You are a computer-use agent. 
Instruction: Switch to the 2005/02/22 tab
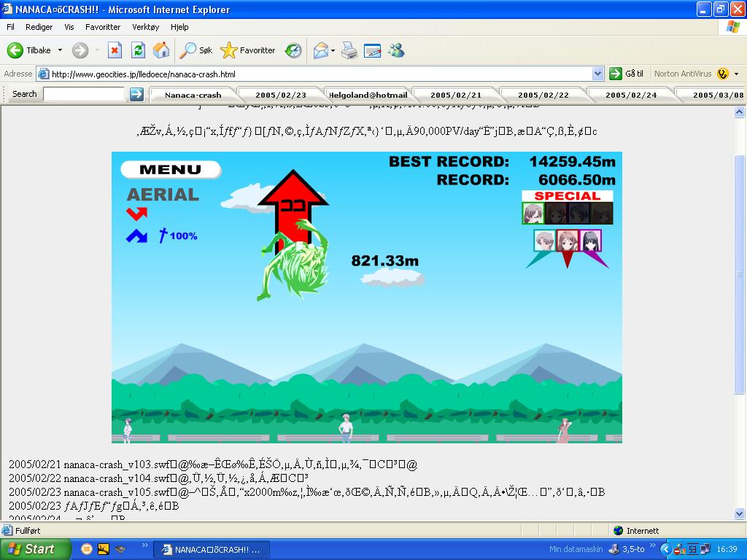[x=543, y=95]
